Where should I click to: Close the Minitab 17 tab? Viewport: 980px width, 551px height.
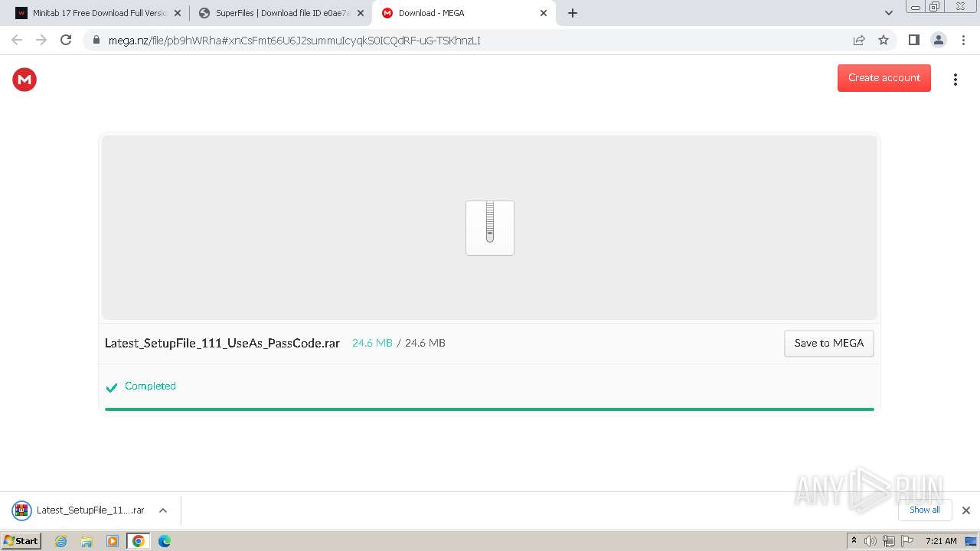tap(178, 13)
